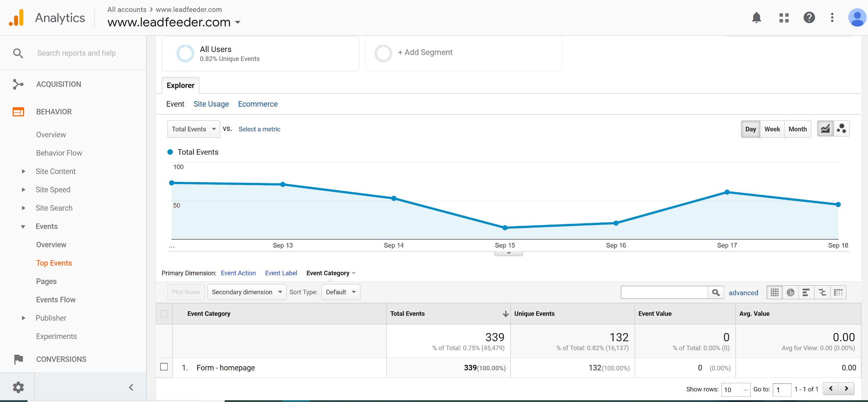Viewport: 868px width, 402px height.
Task: Open the Show rows dropdown
Action: point(735,390)
